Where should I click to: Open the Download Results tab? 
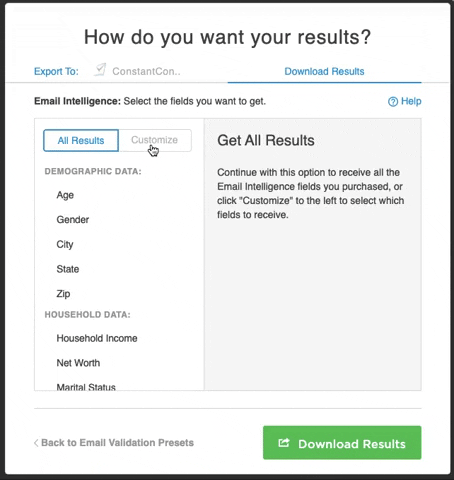(x=324, y=71)
